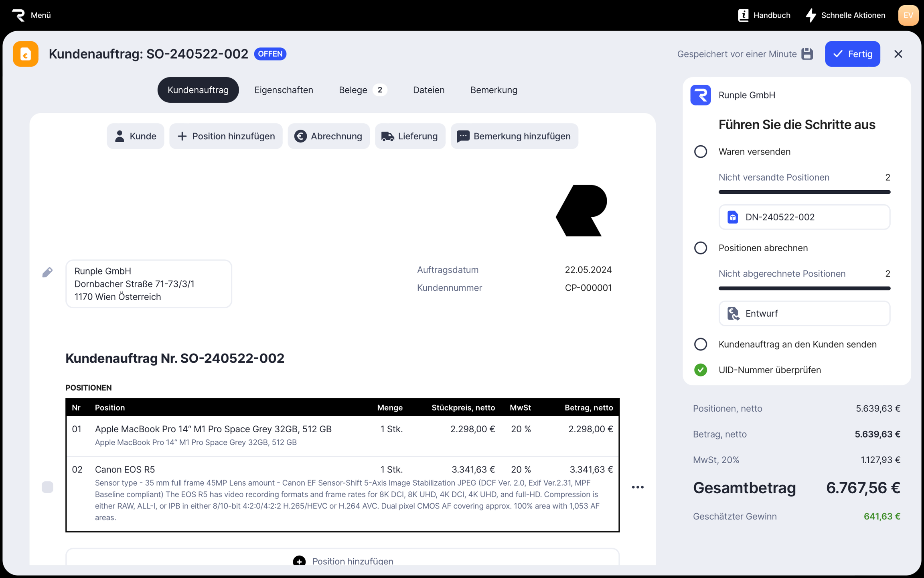This screenshot has width=924, height=578.
Task: Open three-dot menu for Canon EOS R5
Action: (638, 487)
